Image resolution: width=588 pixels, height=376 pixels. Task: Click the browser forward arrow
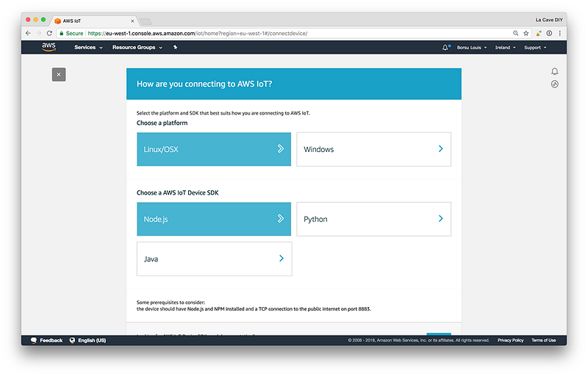click(x=39, y=33)
